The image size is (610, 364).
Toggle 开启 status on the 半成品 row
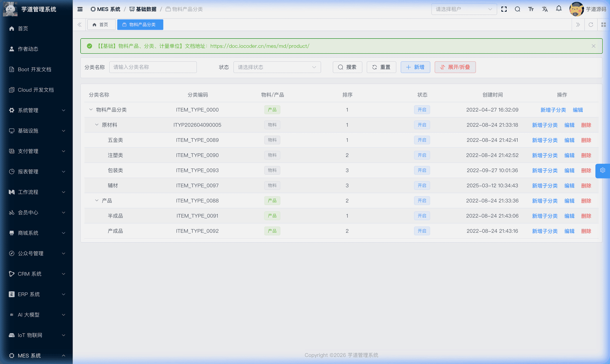422,216
